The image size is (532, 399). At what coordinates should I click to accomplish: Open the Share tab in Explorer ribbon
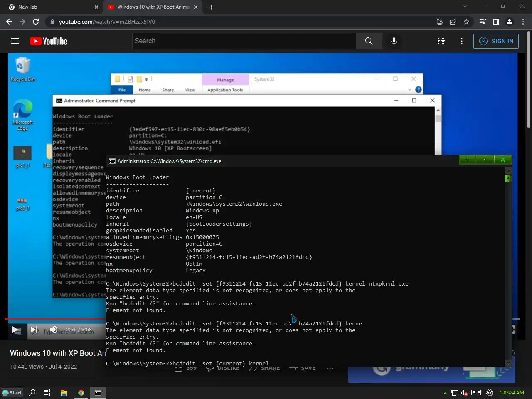pos(168,90)
